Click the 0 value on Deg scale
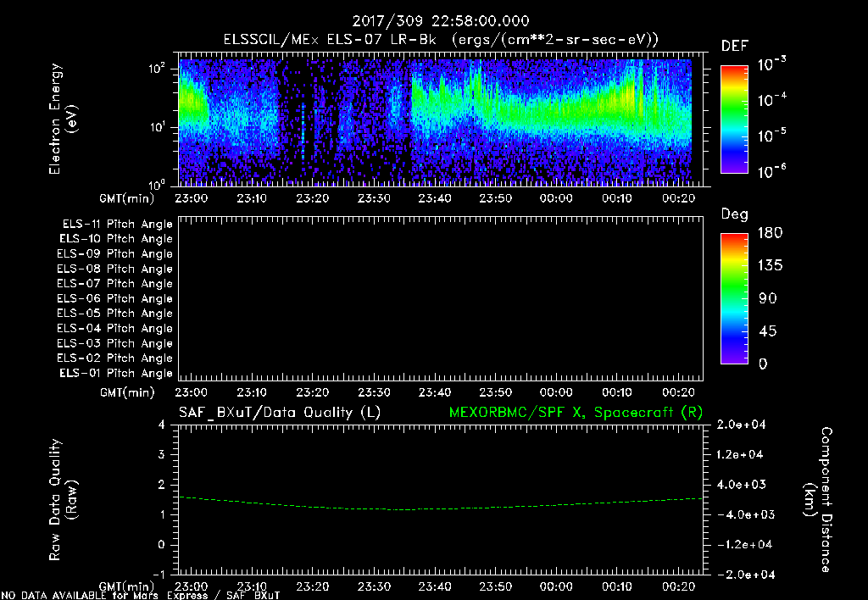Image resolution: width=868 pixels, height=600 pixels. click(764, 364)
